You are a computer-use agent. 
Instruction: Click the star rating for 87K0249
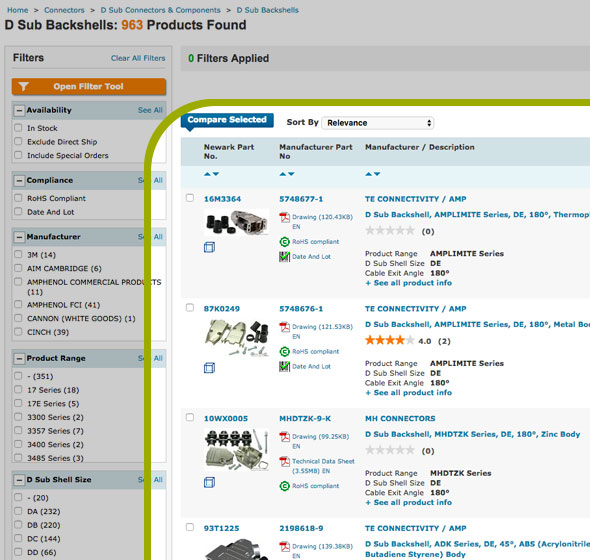coord(390,341)
